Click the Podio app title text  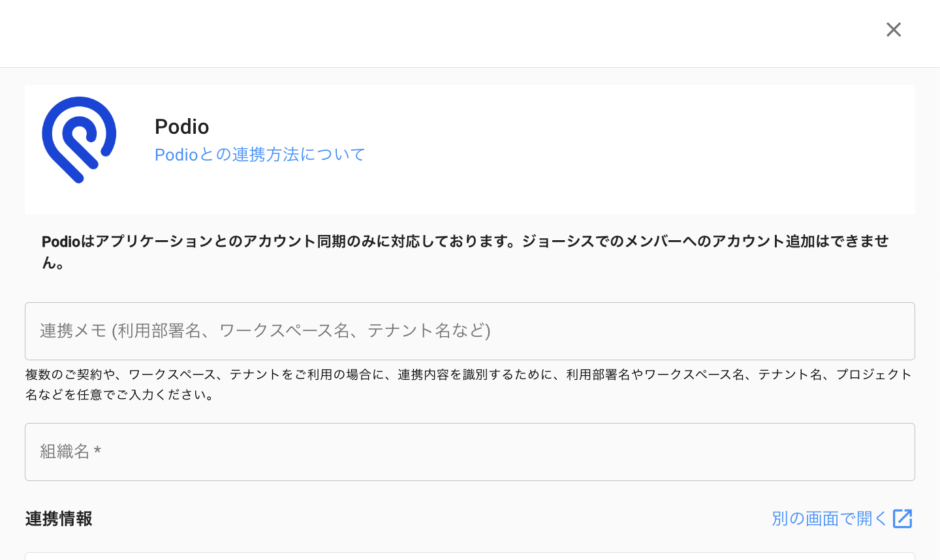pyautogui.click(x=182, y=127)
